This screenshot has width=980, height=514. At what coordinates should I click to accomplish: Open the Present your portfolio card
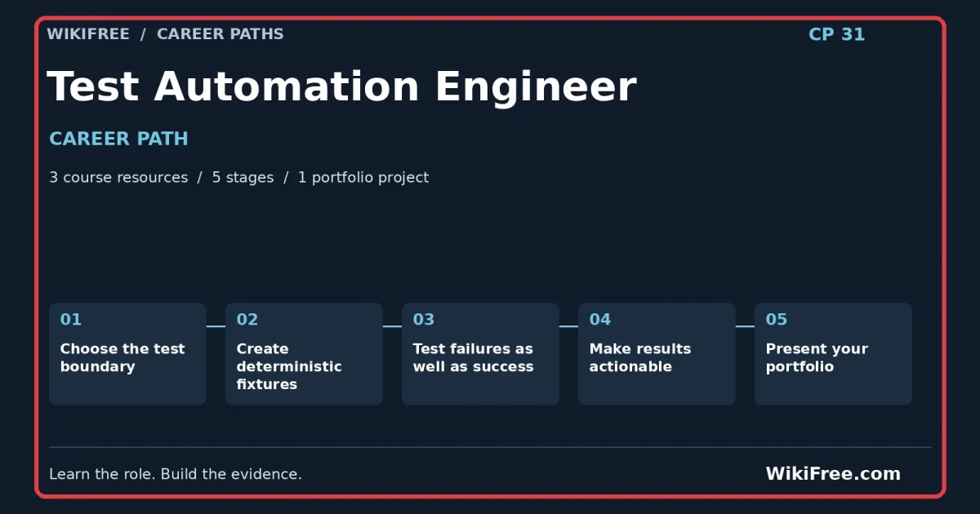coord(833,354)
